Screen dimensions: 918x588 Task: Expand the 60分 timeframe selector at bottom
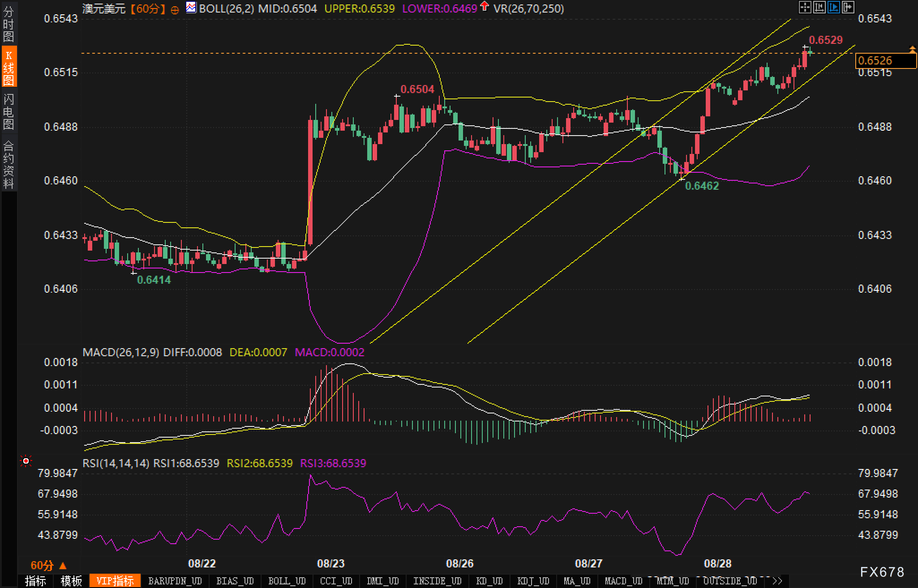coord(48,565)
